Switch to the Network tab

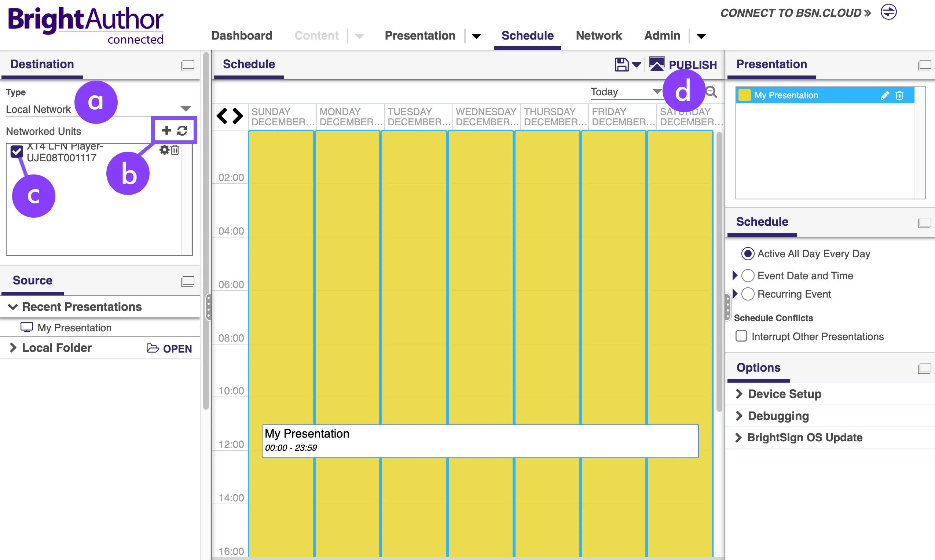tap(599, 36)
